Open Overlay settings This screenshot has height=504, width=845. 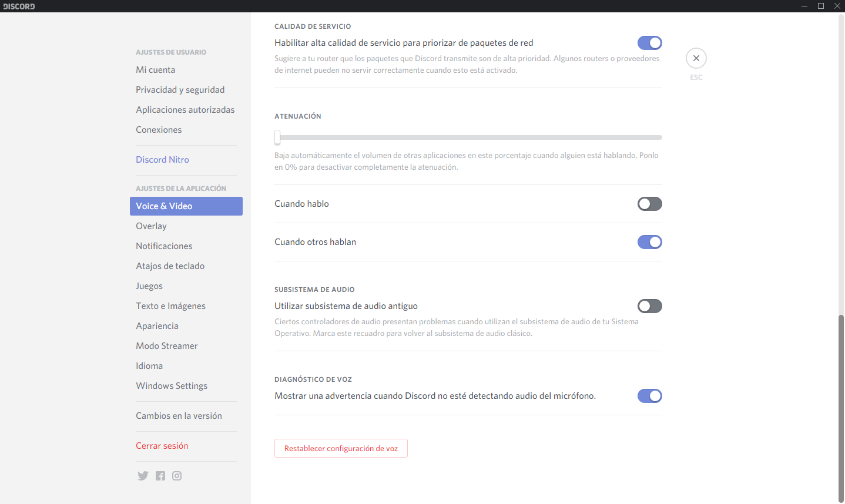tap(186, 226)
